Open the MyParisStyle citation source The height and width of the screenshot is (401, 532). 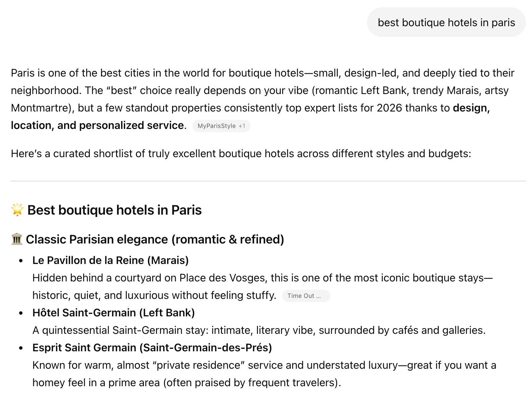[x=216, y=126]
